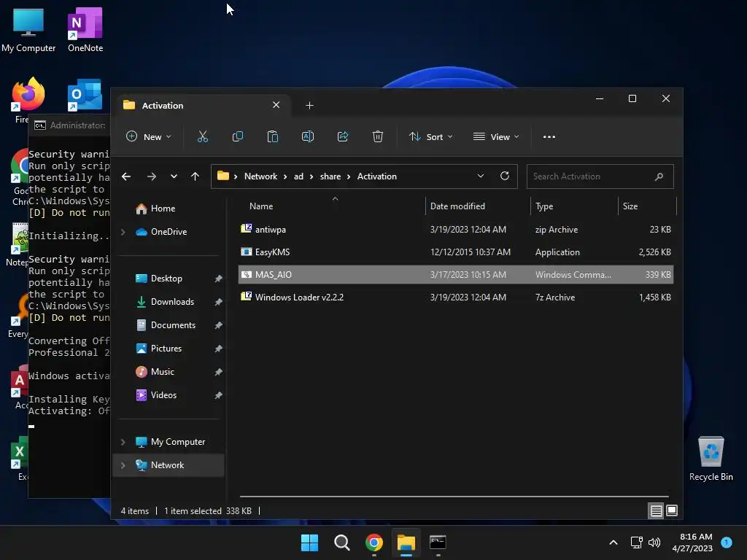The height and width of the screenshot is (560, 747).
Task: Select the EasyKMS application file
Action: click(455, 252)
